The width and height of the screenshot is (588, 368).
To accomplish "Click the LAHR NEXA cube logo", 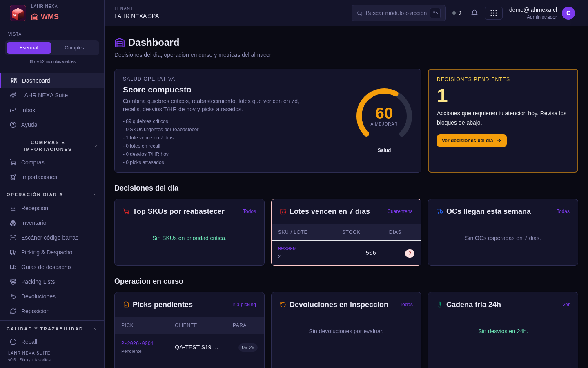I will [x=18, y=13].
